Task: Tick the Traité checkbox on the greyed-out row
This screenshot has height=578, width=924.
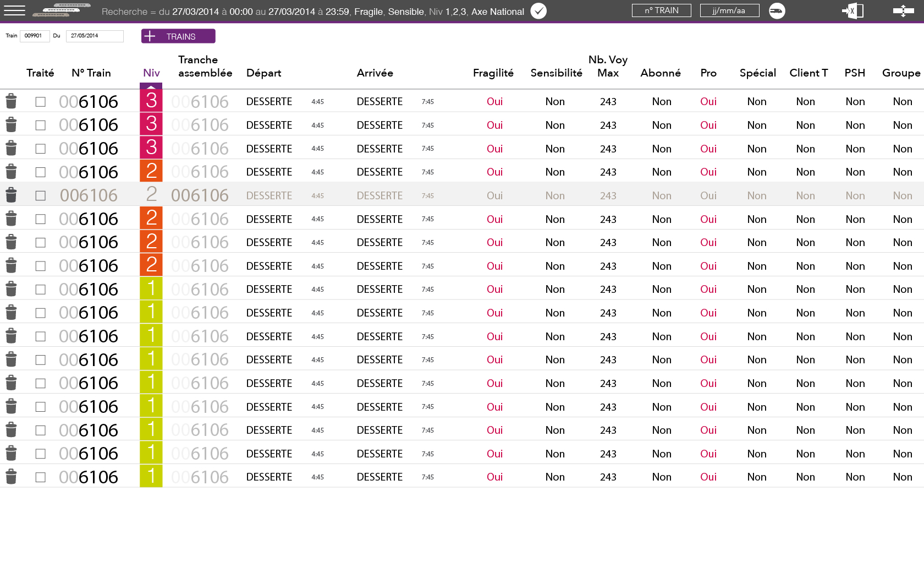Action: click(40, 195)
